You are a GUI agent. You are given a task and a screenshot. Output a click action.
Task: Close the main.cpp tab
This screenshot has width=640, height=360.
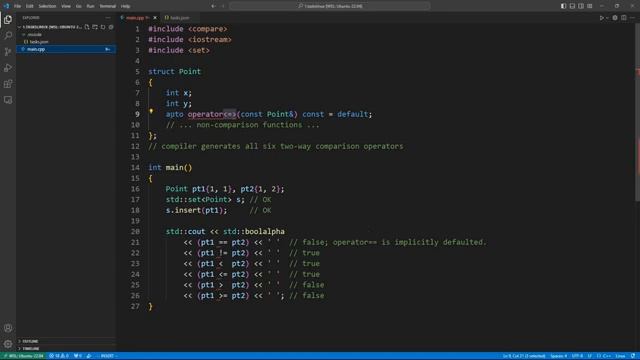tap(155, 18)
